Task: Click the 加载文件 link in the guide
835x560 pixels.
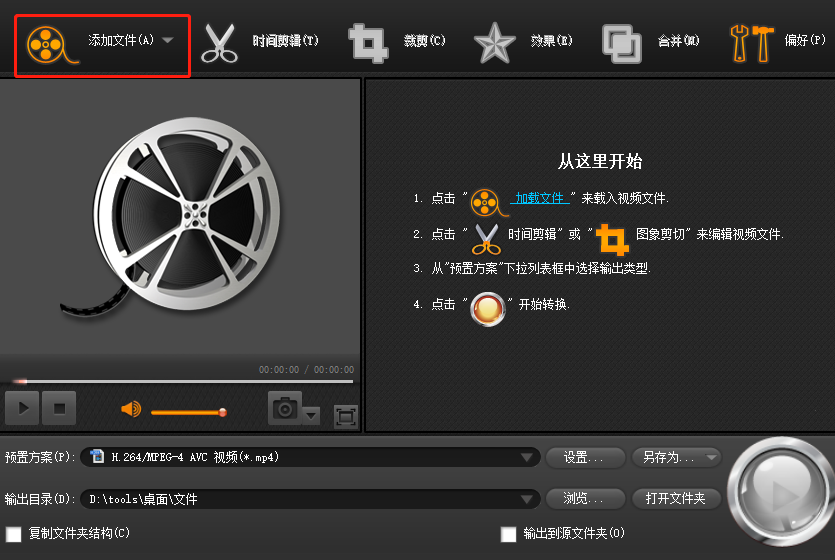Action: pos(540,198)
